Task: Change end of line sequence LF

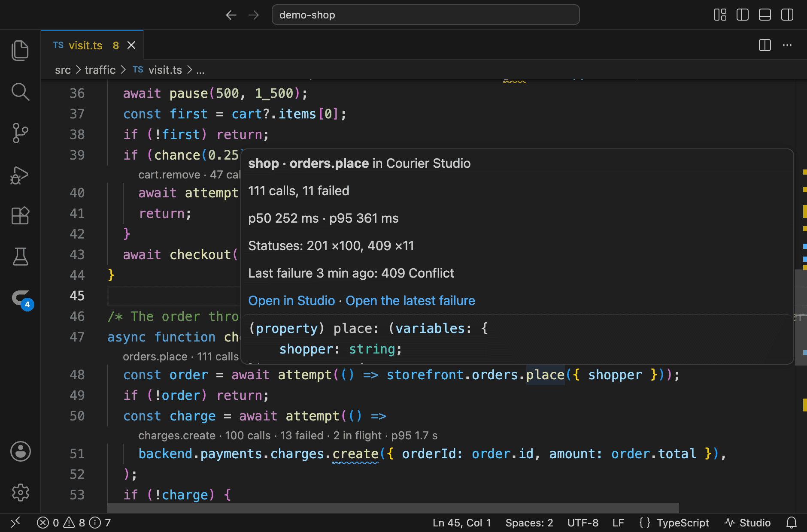Action: [x=618, y=523]
